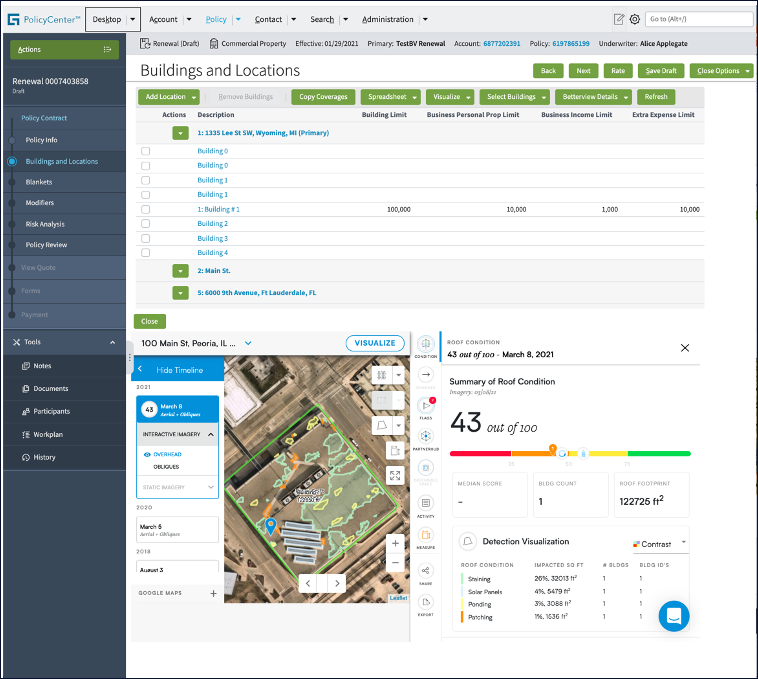This screenshot has height=679, width=758.
Task: Open the notepad edit icon in header
Action: (619, 19)
